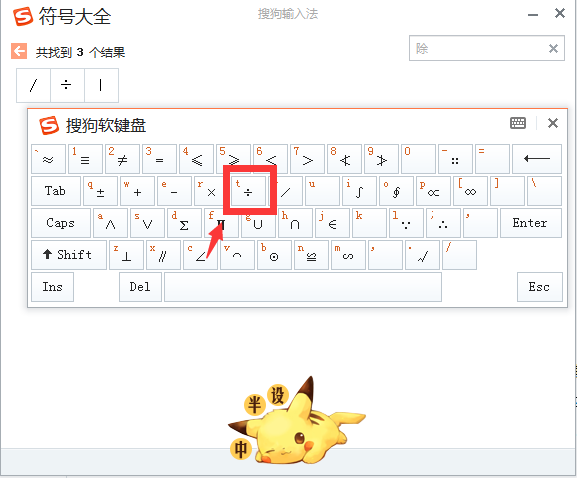
Task: Click the parallel key labeled x
Action: [163, 255]
